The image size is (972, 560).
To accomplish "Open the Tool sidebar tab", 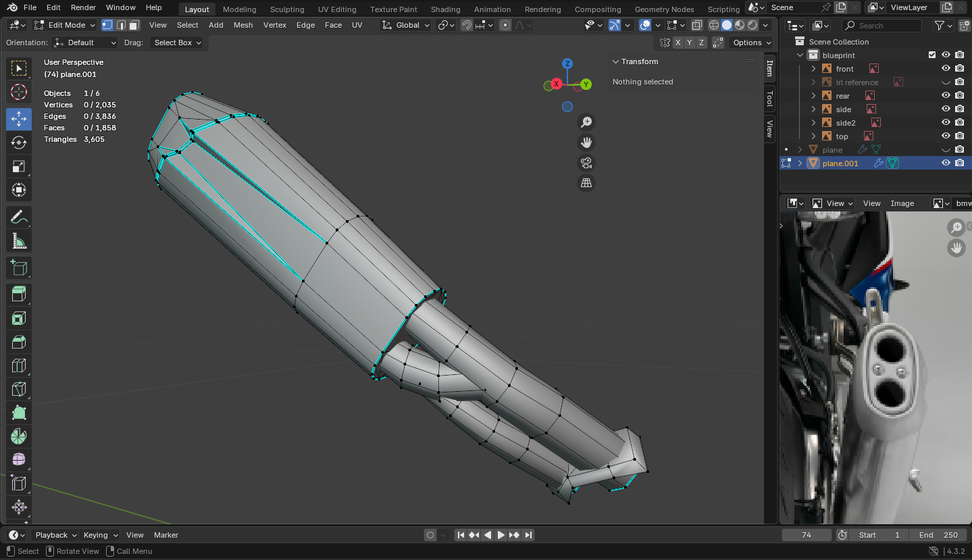I will 769,99.
